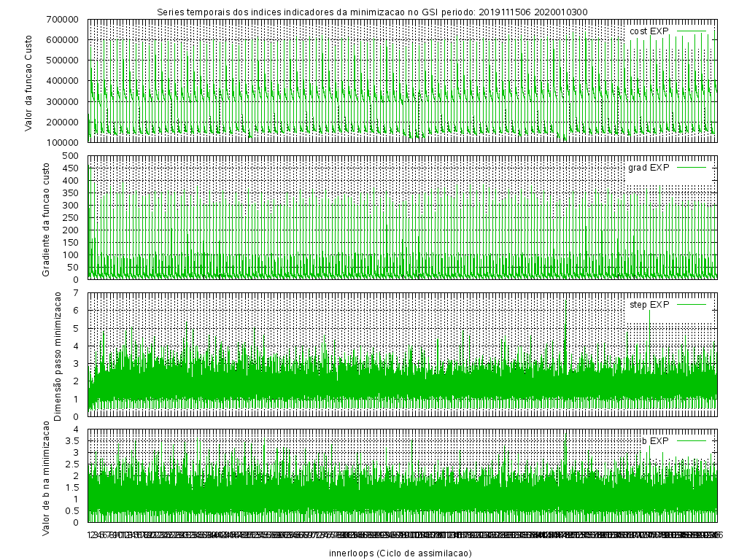
Task: Click the 450 tick on the gradient axis
Action: coord(70,168)
